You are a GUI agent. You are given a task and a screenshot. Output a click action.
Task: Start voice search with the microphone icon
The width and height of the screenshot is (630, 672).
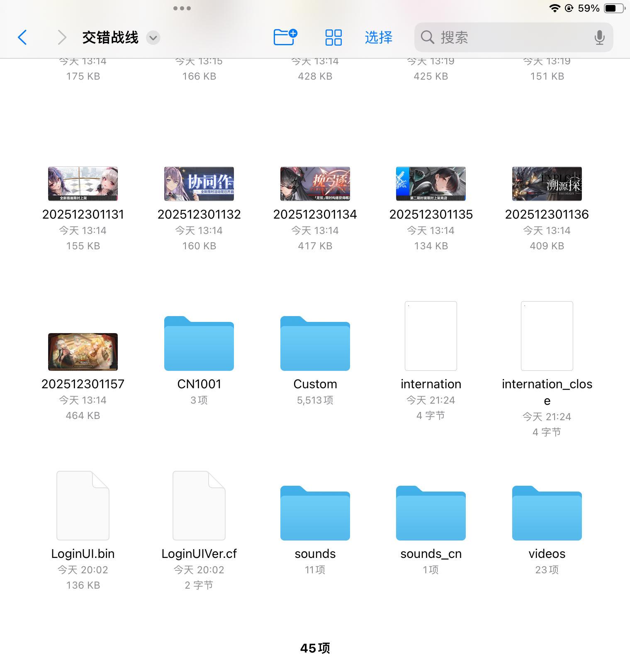[599, 37]
